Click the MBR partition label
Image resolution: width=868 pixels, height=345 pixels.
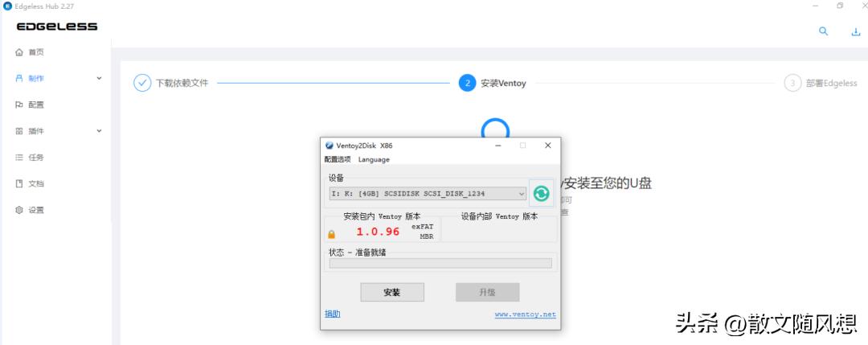tap(426, 236)
